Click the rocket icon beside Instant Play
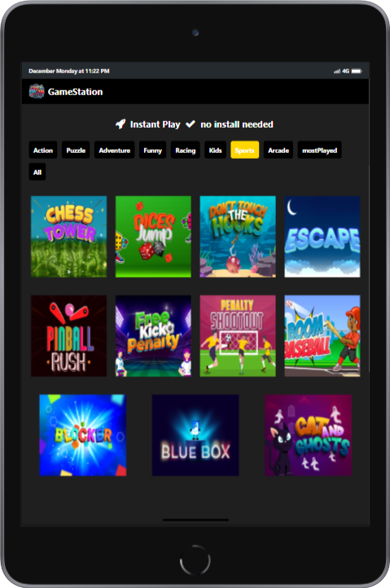The height and width of the screenshot is (588, 390). [121, 124]
